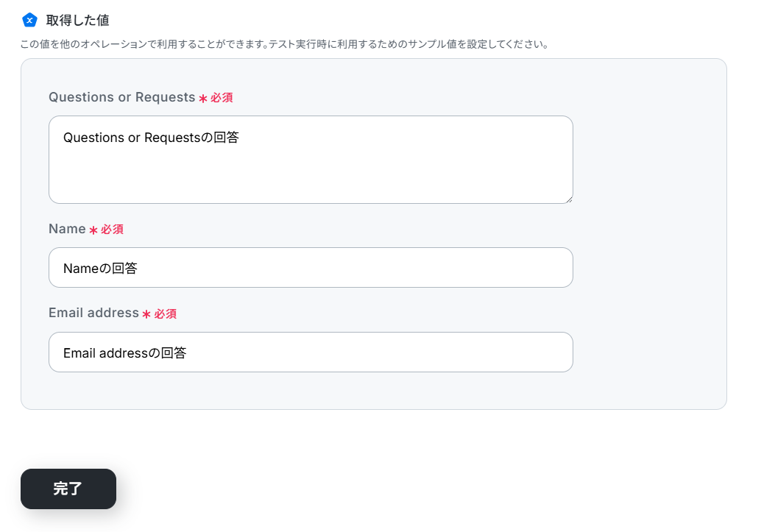Viewport: 775px width, 532px height.
Task: Click the Email addressの回答 sample text
Action: point(124,352)
